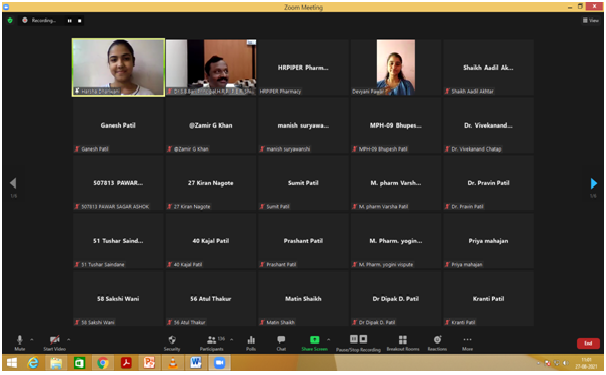Image resolution: width=606 pixels, height=375 pixels.
Task: Expand video options arrow beside Start Video
Action: (68, 339)
